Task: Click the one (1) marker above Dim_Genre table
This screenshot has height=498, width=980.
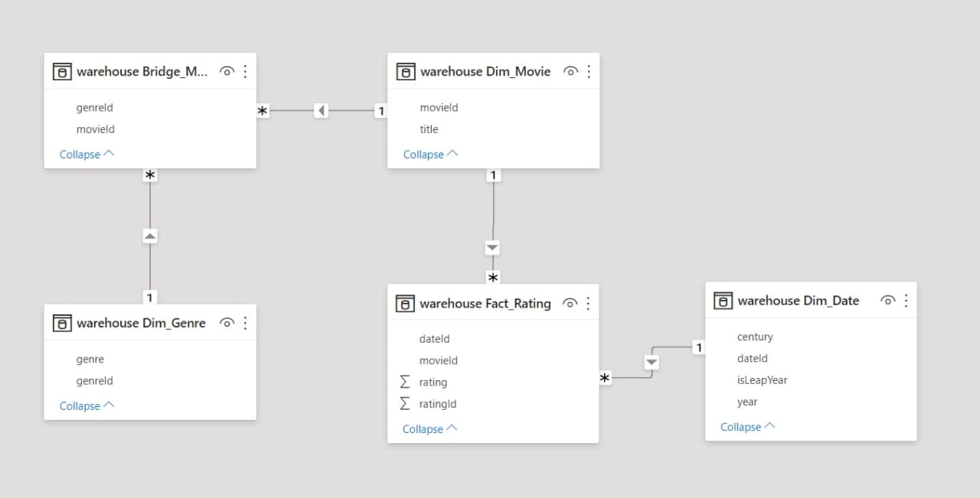Action: (x=150, y=297)
